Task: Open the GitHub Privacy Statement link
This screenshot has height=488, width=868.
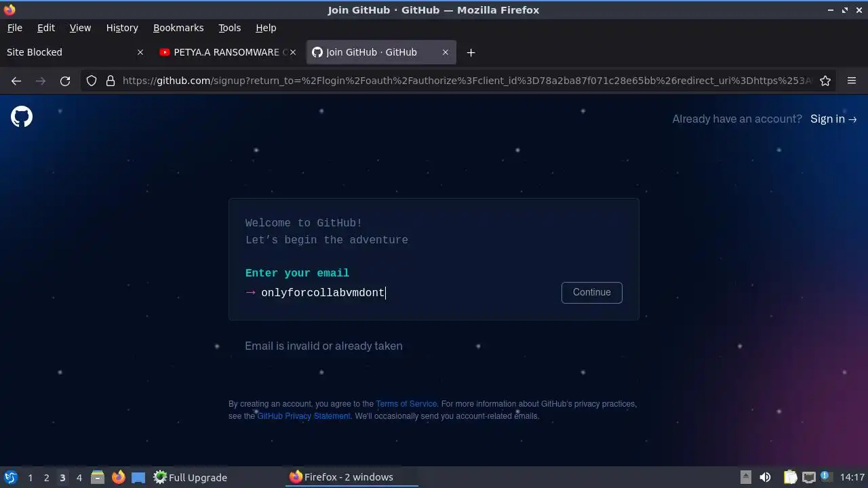Action: 304,416
